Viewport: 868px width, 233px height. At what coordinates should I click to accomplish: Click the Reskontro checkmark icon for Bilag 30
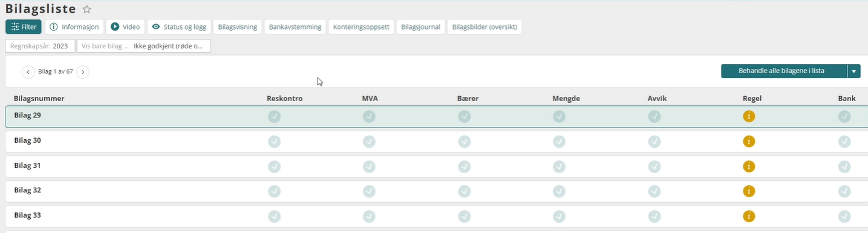[x=274, y=142]
